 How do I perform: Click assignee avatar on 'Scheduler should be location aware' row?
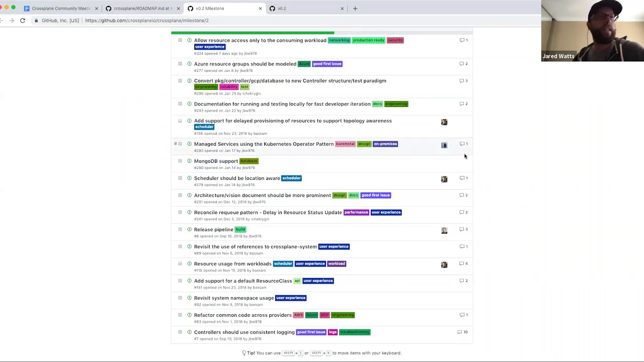[x=444, y=179]
